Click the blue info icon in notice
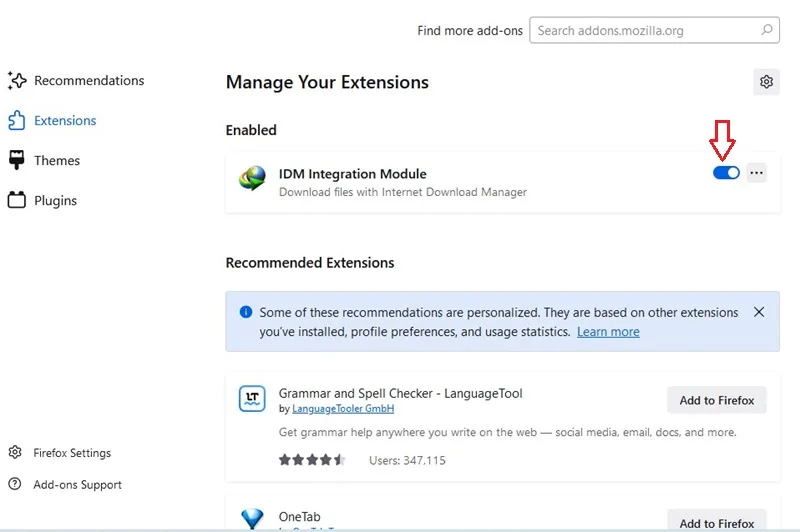Screen dimensions: 800x532 tap(246, 312)
